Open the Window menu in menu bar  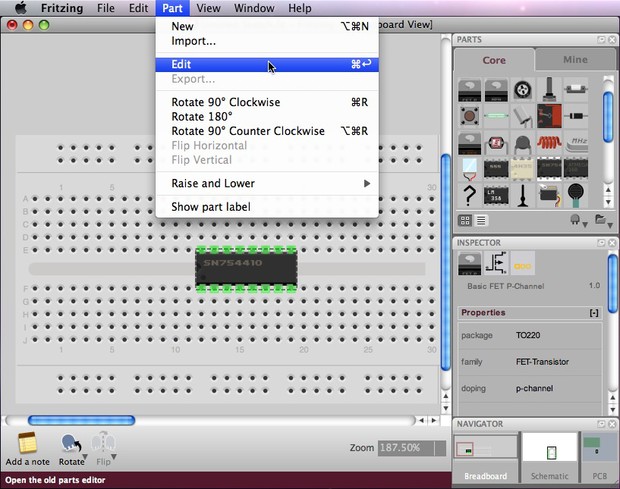click(x=254, y=8)
